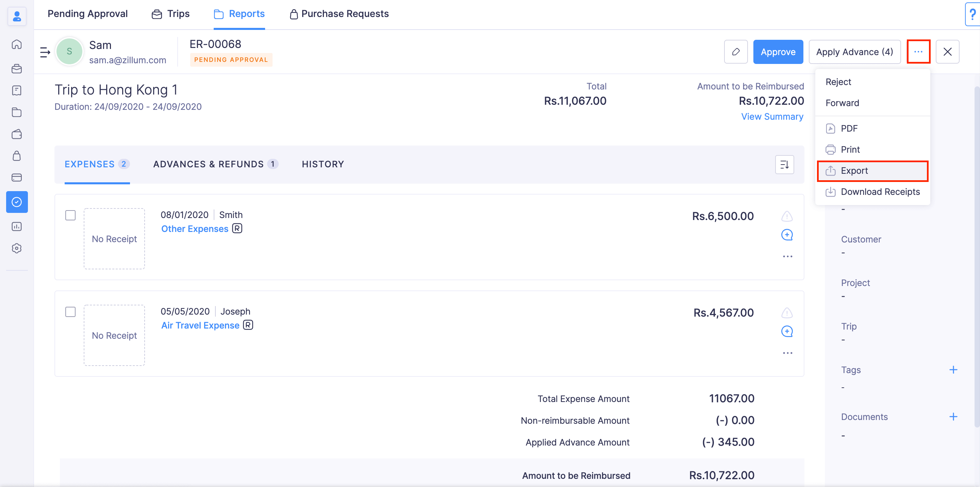Open the Analytics chart sidebar icon
Image resolution: width=980 pixels, height=487 pixels.
pyautogui.click(x=17, y=226)
